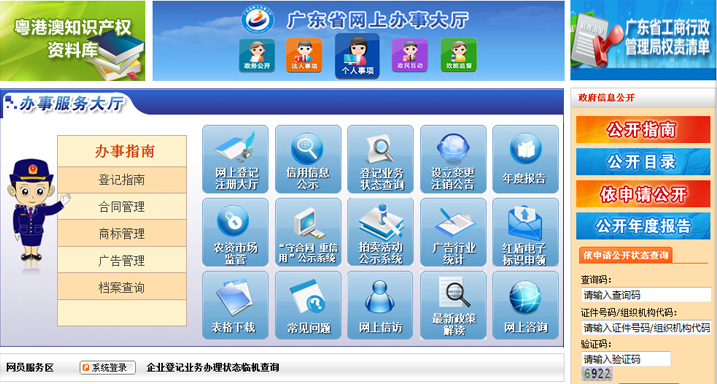Open 登记业务状态查询 magnifier tile
The height and width of the screenshot is (384, 717).
380,159
